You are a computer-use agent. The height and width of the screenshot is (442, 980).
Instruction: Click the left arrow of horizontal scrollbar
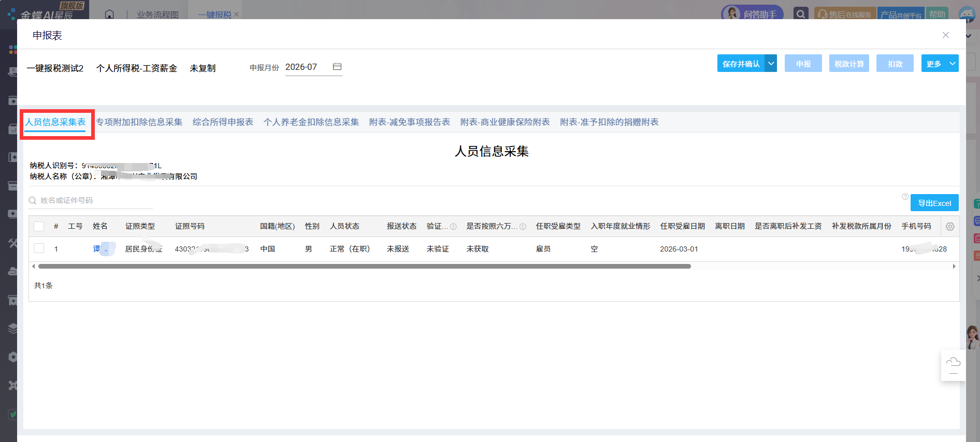point(34,267)
